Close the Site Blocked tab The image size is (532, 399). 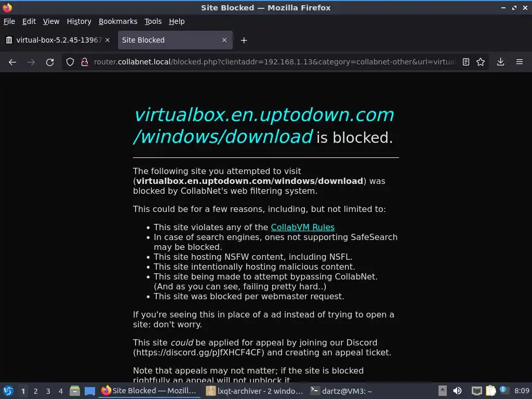(x=224, y=40)
